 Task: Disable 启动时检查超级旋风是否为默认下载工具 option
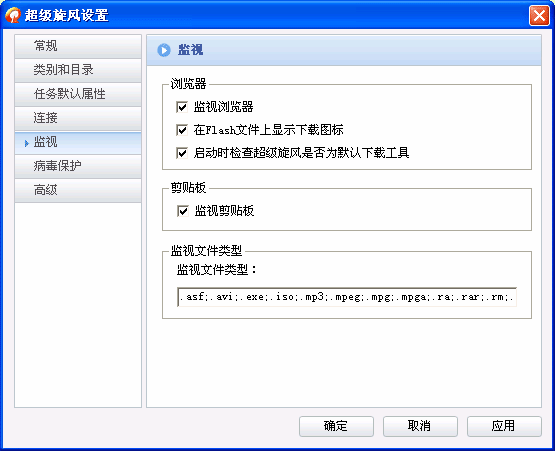(x=182, y=153)
